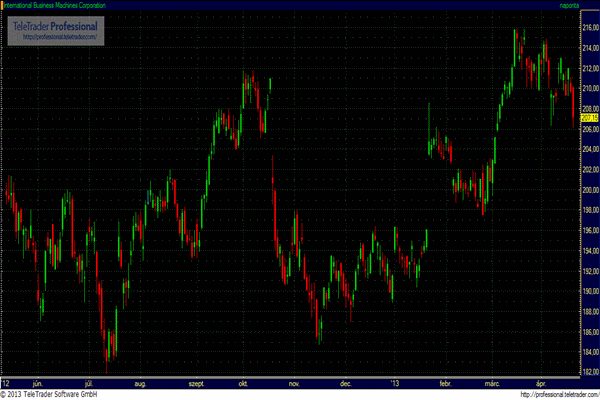The width and height of the screenshot is (600, 400).
Task: Click the 182.00 price axis label
Action: pos(588,373)
